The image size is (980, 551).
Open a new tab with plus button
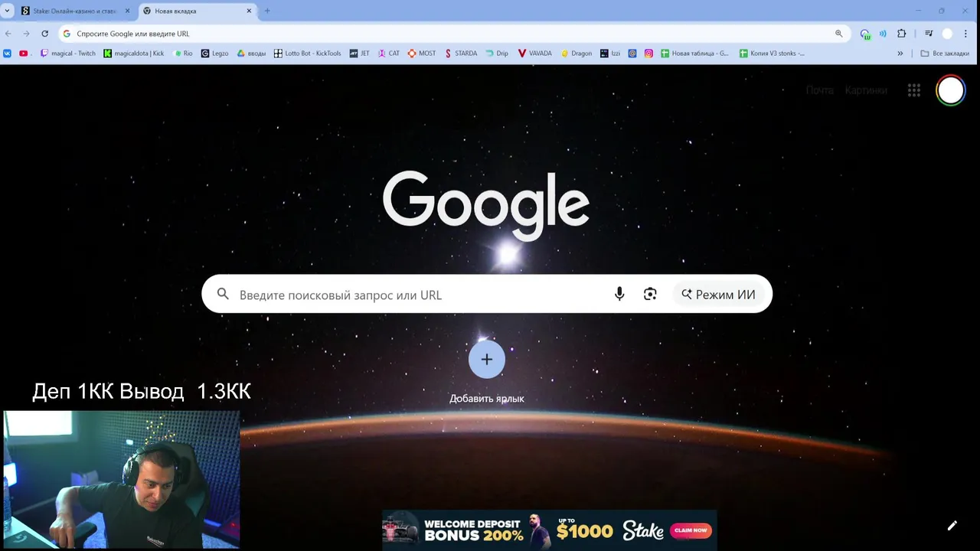pyautogui.click(x=267, y=11)
